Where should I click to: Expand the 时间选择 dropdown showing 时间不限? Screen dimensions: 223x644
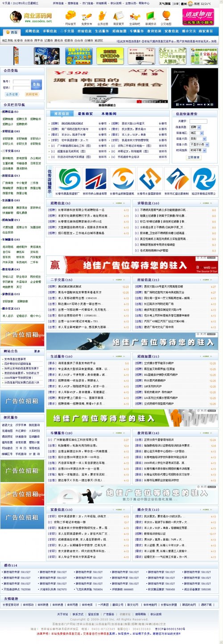pyautogui.click(x=198, y=150)
